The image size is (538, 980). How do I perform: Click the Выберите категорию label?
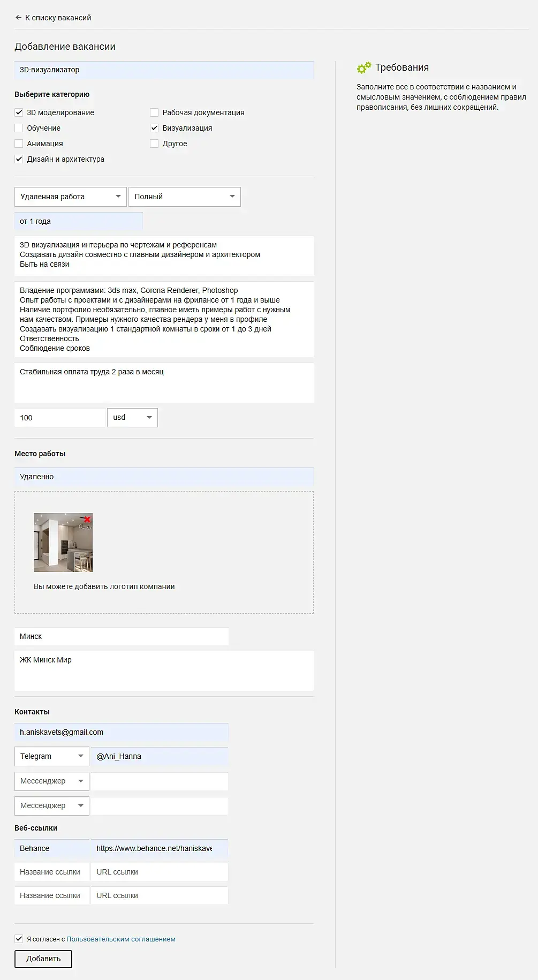(x=52, y=94)
